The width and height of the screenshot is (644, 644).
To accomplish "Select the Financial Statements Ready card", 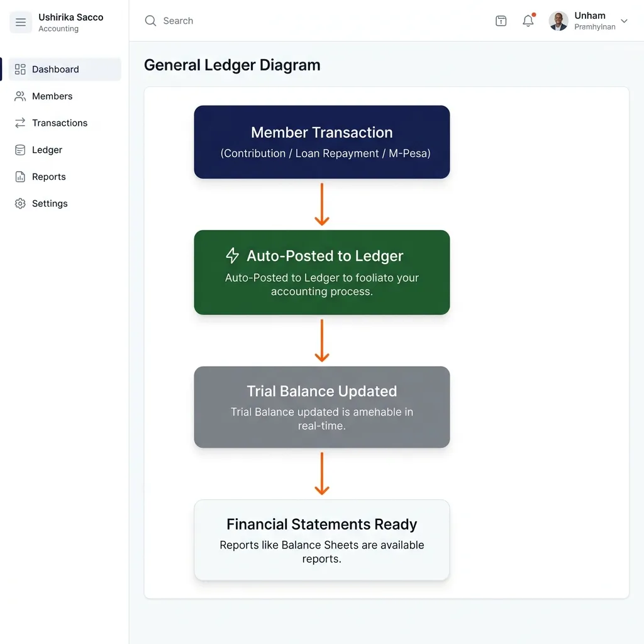I will [321, 540].
